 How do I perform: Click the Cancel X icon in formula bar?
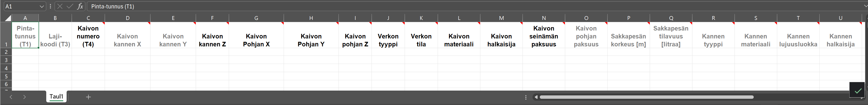click(x=60, y=6)
